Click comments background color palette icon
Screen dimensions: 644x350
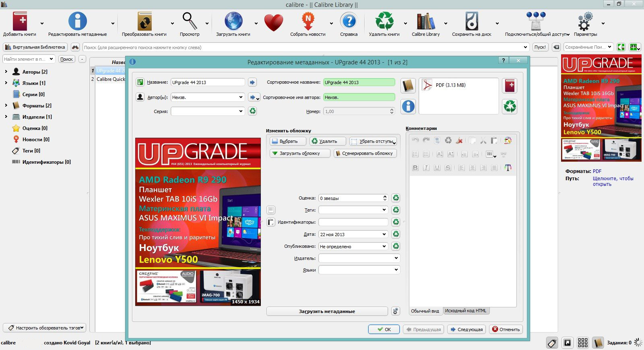[508, 140]
